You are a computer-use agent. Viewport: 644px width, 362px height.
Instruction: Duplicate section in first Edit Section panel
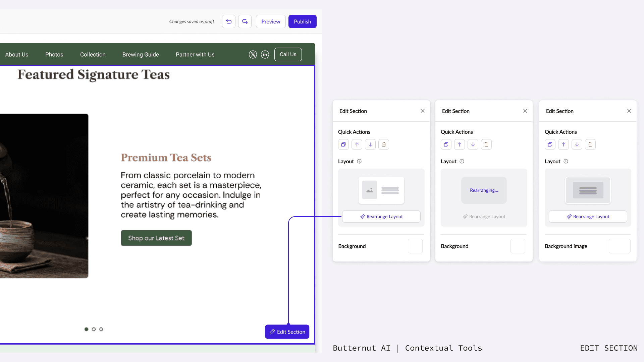click(x=343, y=144)
